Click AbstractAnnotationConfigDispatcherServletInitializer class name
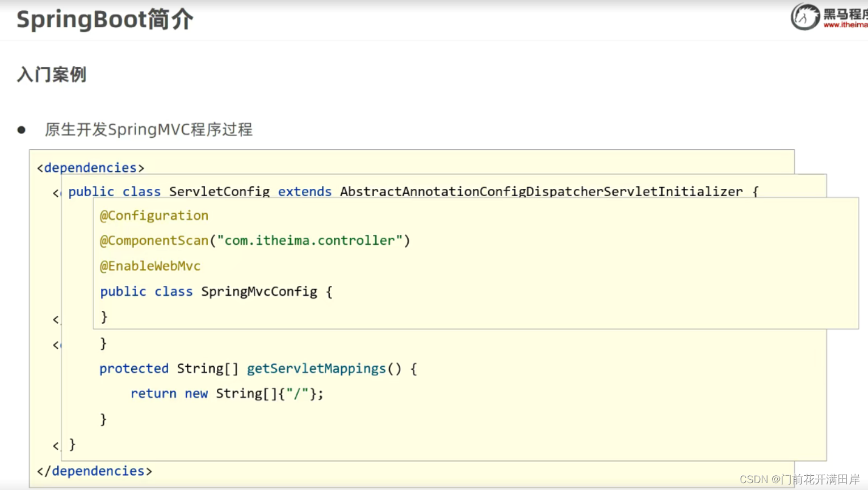This screenshot has width=868, height=490. point(541,192)
